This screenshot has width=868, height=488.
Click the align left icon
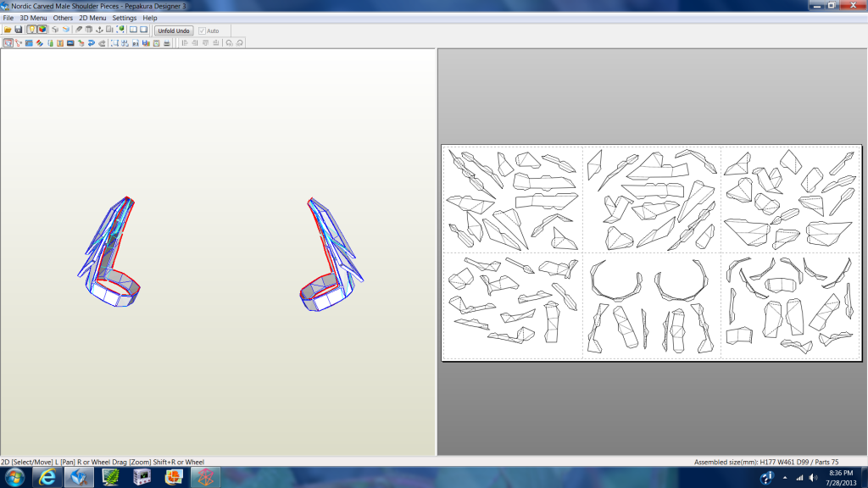(184, 42)
